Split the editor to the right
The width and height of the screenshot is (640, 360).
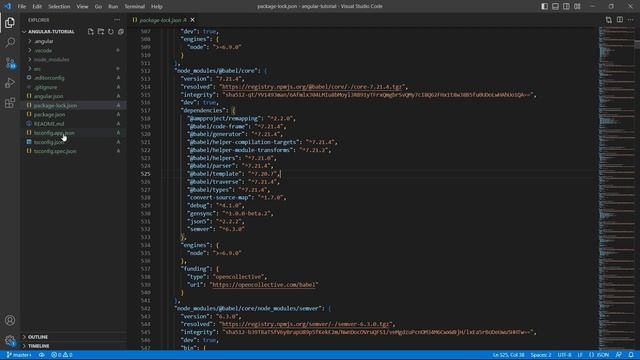coord(620,20)
